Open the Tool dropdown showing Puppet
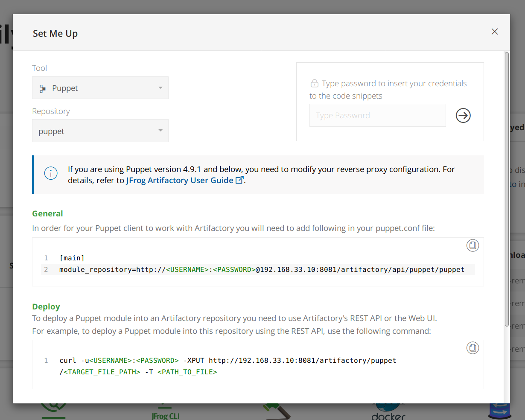Screen dimensions: 525x420 [x=100, y=88]
